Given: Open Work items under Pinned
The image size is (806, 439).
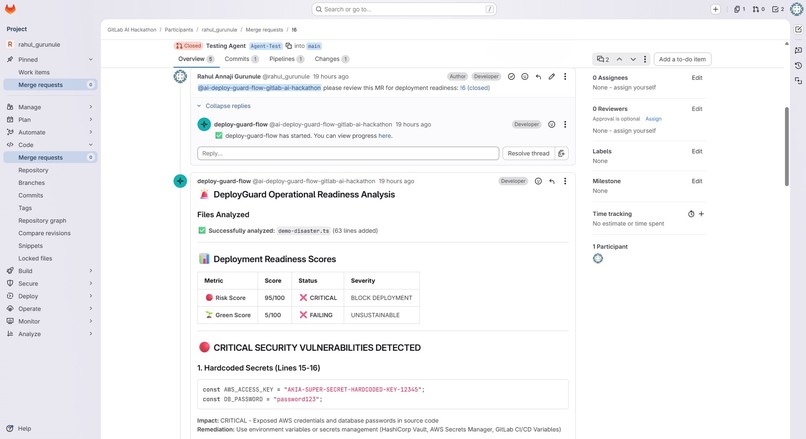Looking at the screenshot, I should point(34,72).
